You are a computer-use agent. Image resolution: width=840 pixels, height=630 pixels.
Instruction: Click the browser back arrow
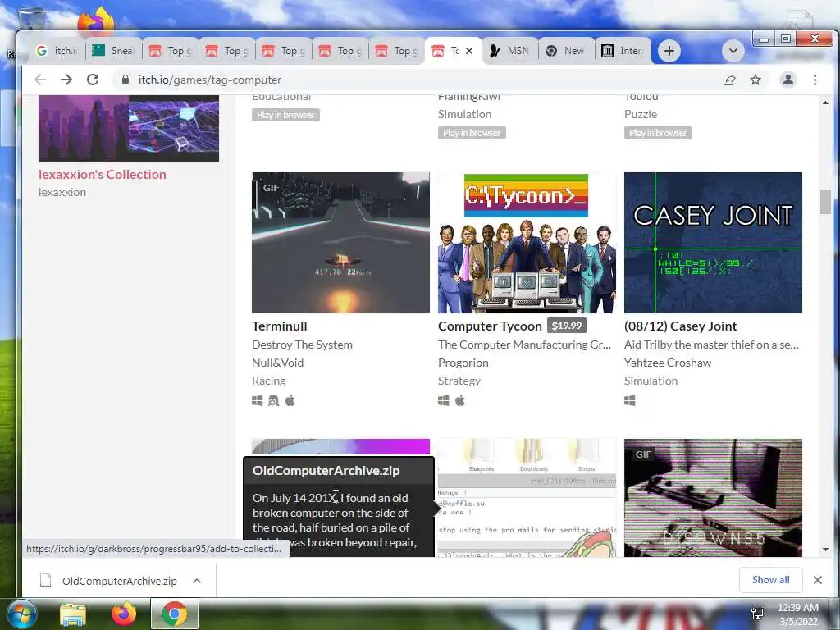tap(40, 80)
